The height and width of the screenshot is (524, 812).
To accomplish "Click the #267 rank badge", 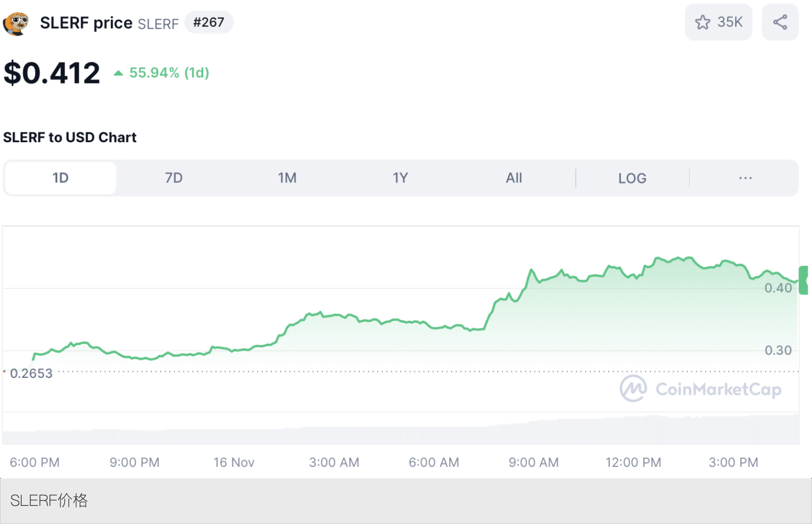I will coord(209,23).
